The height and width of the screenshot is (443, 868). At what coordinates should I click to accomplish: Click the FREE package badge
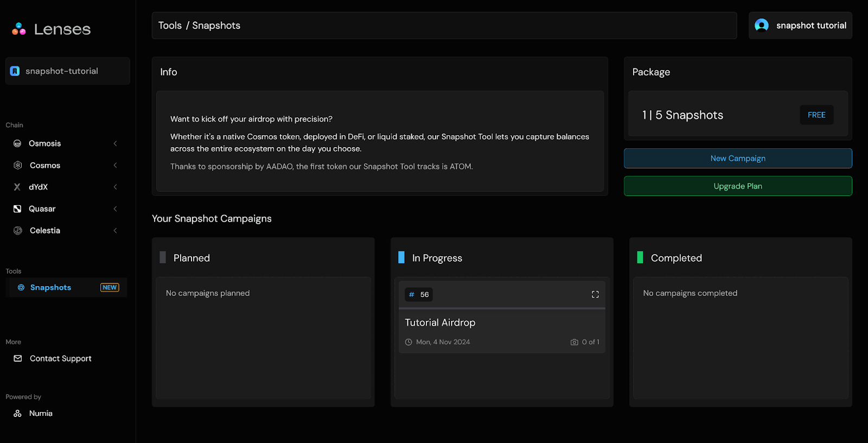[x=816, y=115]
